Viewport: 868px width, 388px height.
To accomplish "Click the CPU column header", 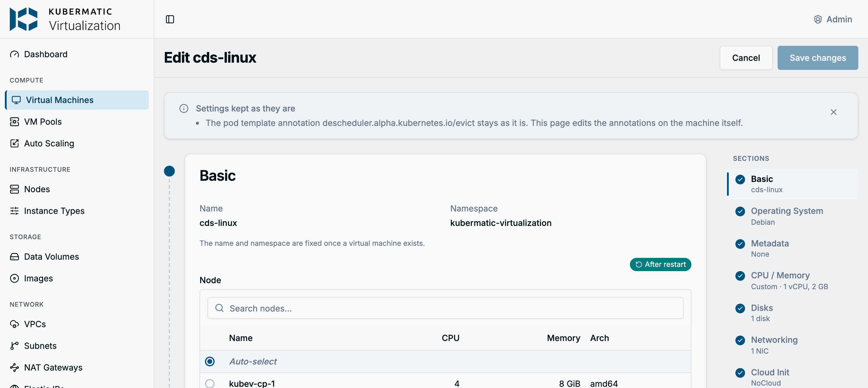I will [x=451, y=338].
